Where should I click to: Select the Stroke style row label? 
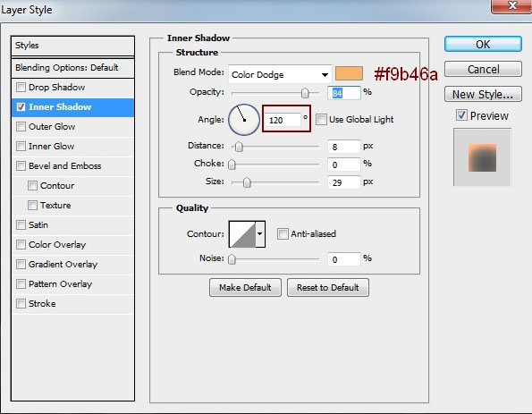tap(42, 304)
